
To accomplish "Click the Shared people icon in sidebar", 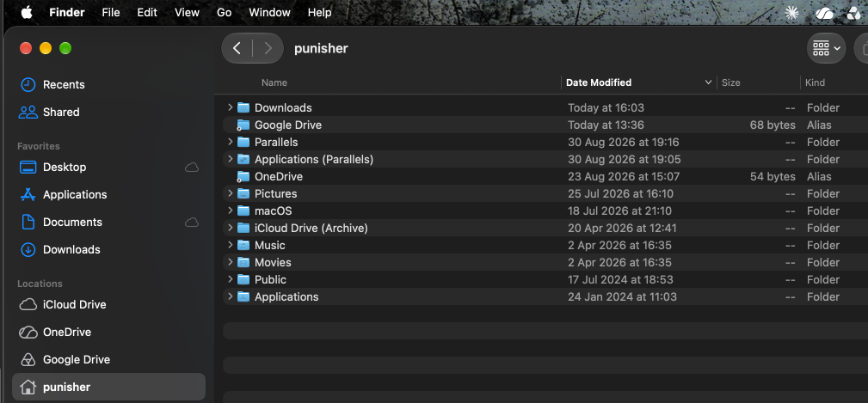I will [x=28, y=113].
